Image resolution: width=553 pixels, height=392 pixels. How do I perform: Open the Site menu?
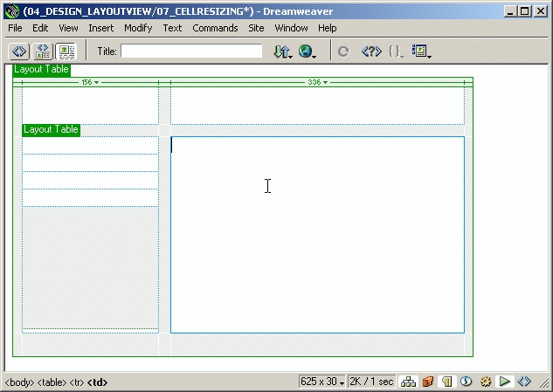(256, 28)
